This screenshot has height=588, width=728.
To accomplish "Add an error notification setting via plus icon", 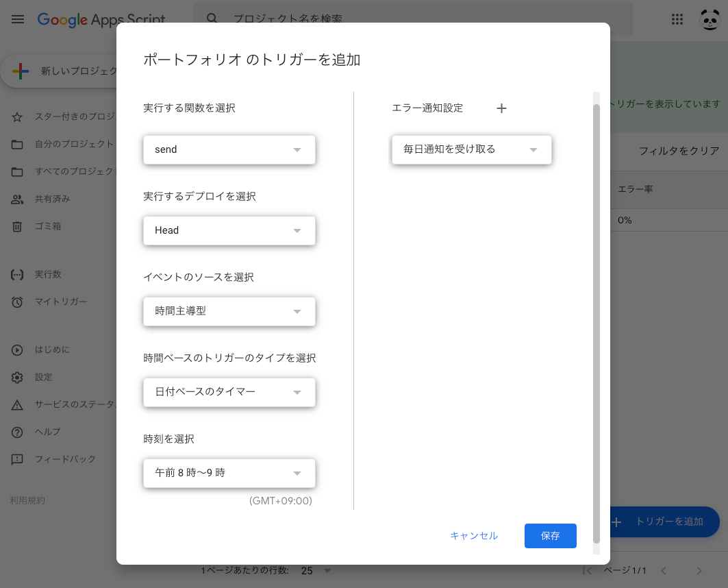I will click(x=501, y=108).
